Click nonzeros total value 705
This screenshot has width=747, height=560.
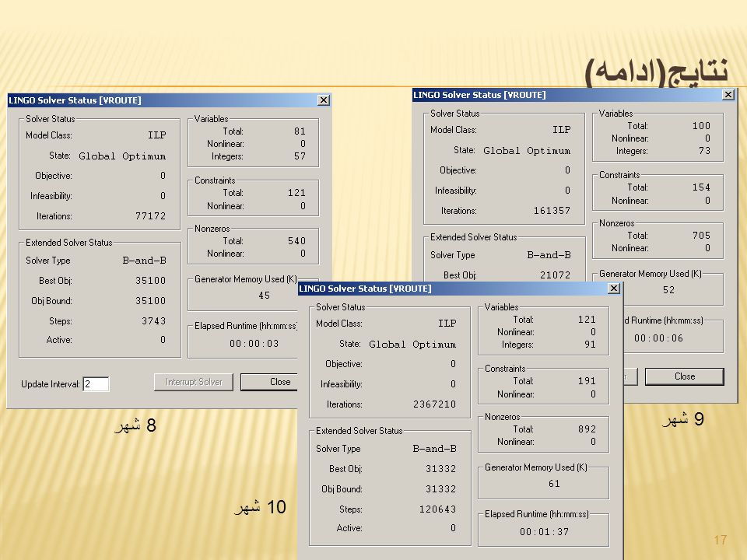[701, 235]
